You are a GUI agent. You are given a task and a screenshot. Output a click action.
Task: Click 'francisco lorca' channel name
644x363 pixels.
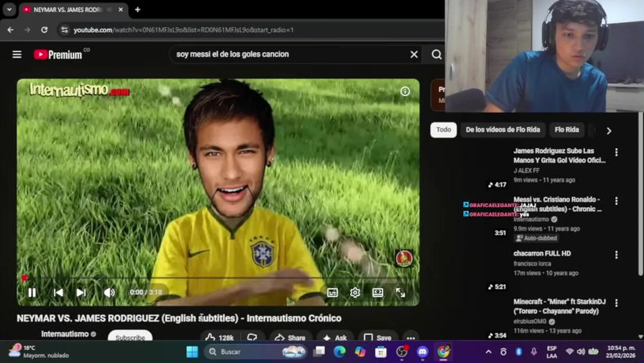(532, 264)
